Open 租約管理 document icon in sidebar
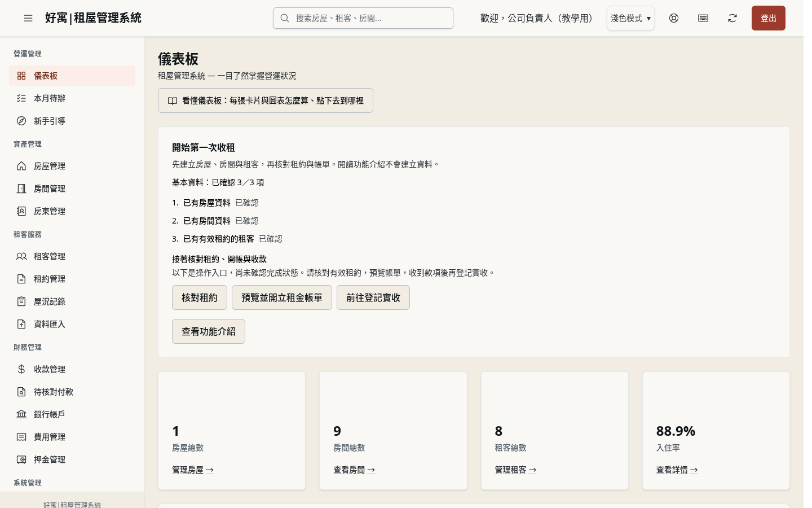The image size is (812, 508). [21, 279]
